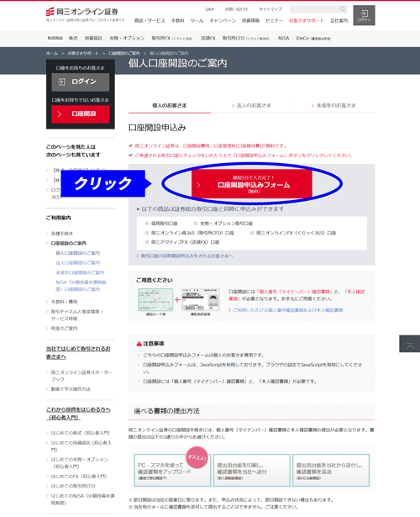
Task: Select PC・スマホを使って確認書類をアップロード card
Action: (172, 470)
